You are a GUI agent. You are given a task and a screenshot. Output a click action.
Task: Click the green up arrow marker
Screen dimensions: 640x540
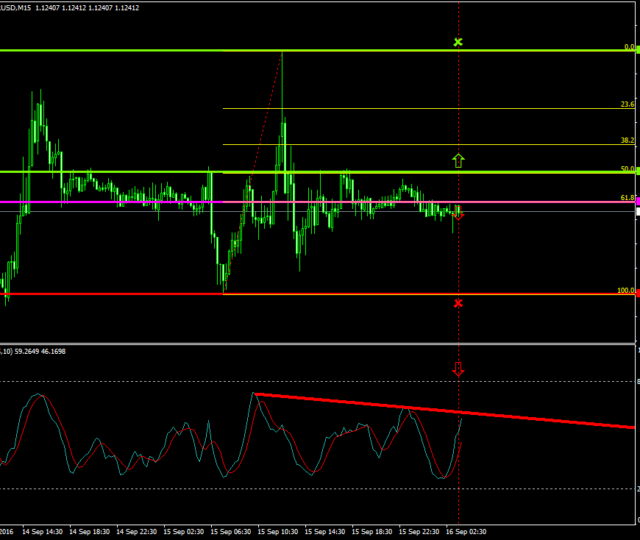tap(458, 159)
